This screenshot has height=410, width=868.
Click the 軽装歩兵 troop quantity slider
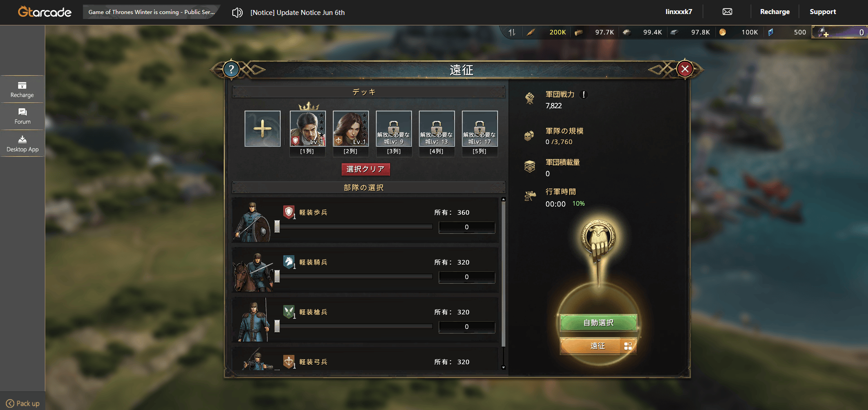tap(354, 227)
